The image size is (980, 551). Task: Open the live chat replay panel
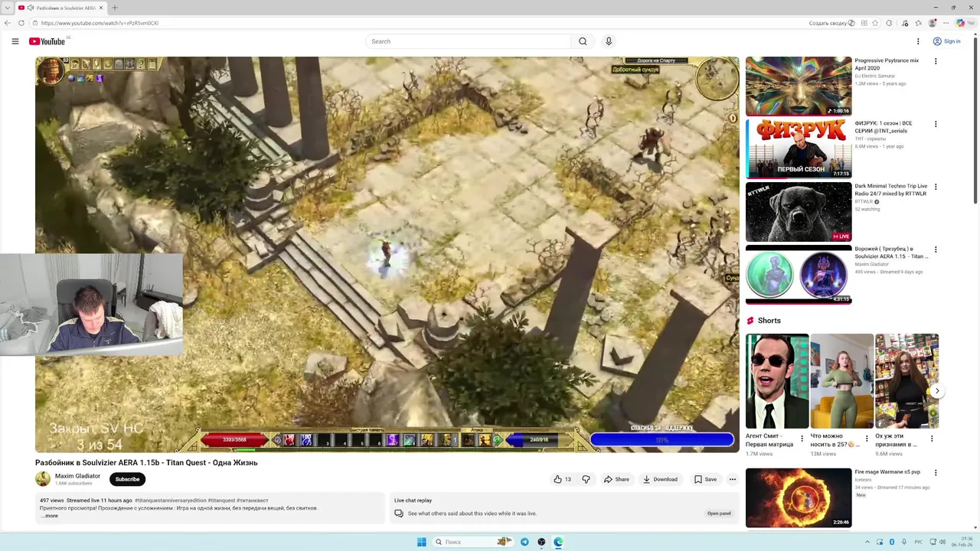coord(719,514)
